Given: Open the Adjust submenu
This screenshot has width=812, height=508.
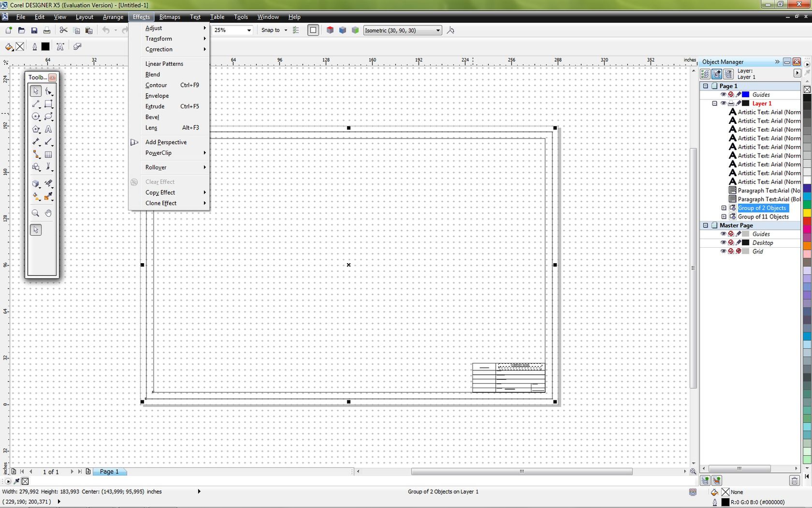Looking at the screenshot, I should pos(169,28).
